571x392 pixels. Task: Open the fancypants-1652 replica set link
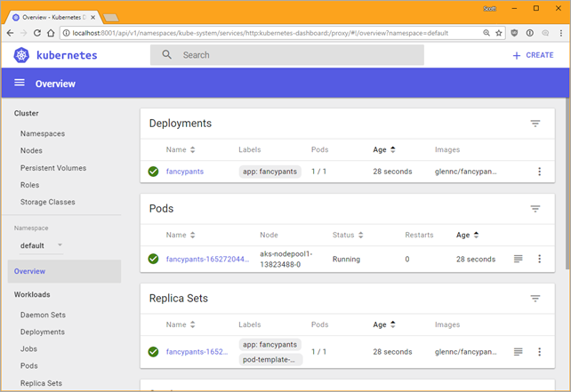[x=197, y=352]
